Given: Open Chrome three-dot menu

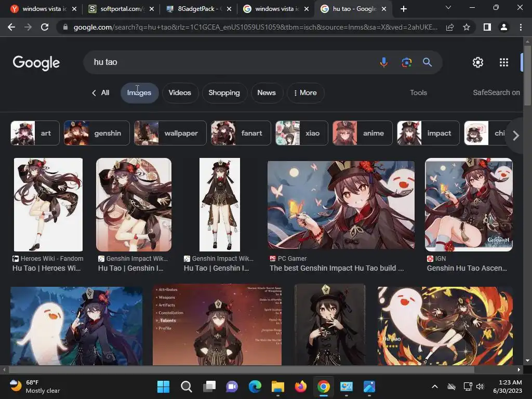Looking at the screenshot, I should tap(521, 27).
